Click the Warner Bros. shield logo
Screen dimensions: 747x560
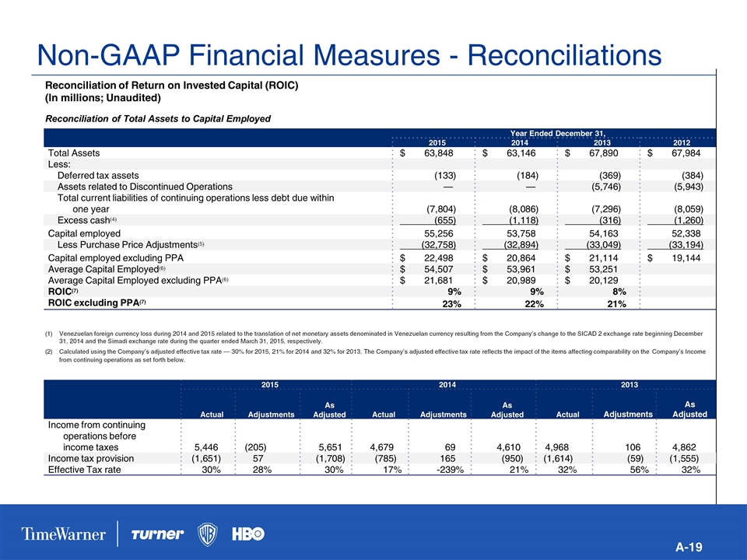208,534
